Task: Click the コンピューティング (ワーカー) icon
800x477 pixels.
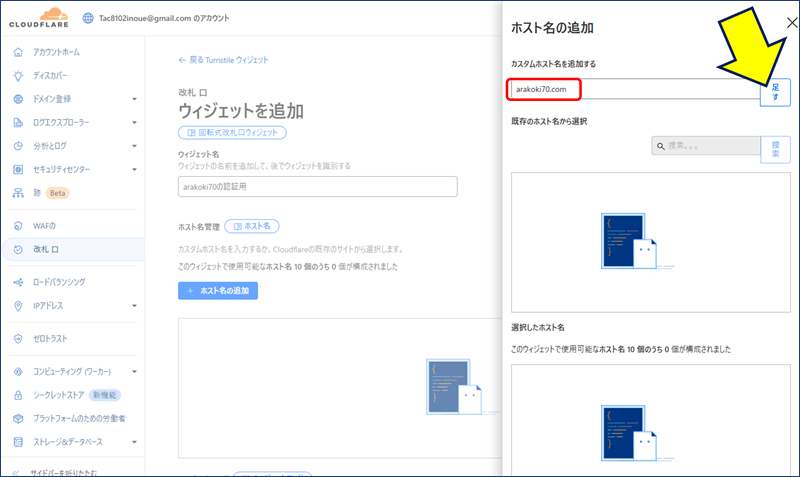Action: point(18,371)
